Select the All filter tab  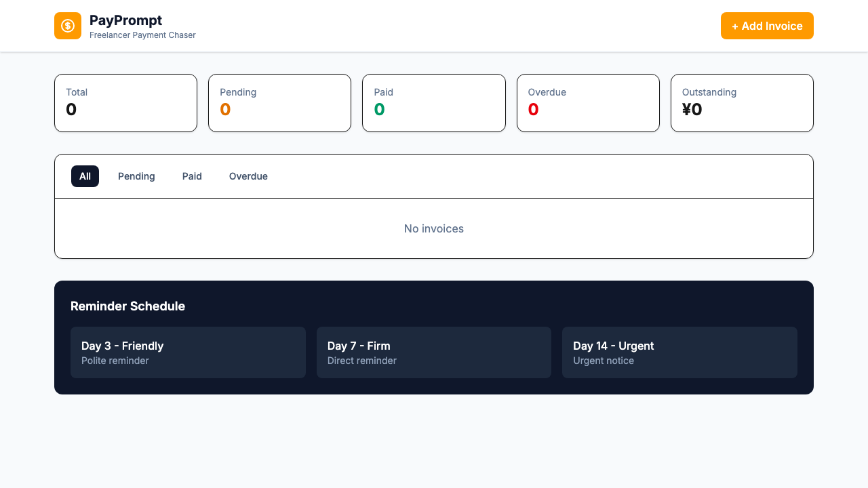(x=85, y=176)
